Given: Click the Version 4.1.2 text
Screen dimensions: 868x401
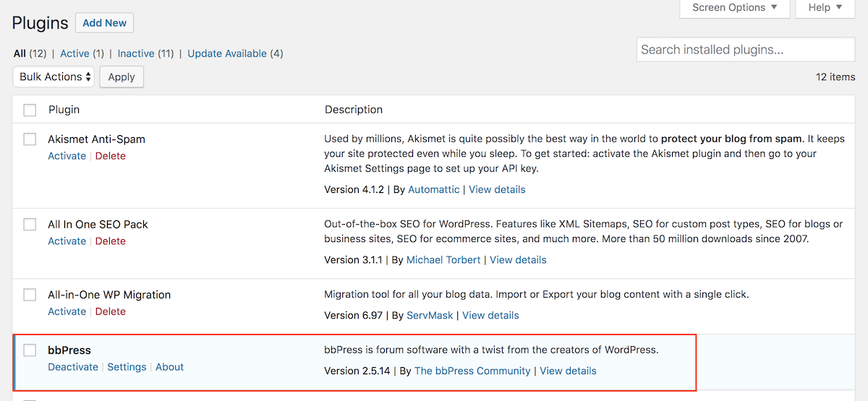Looking at the screenshot, I should [354, 189].
